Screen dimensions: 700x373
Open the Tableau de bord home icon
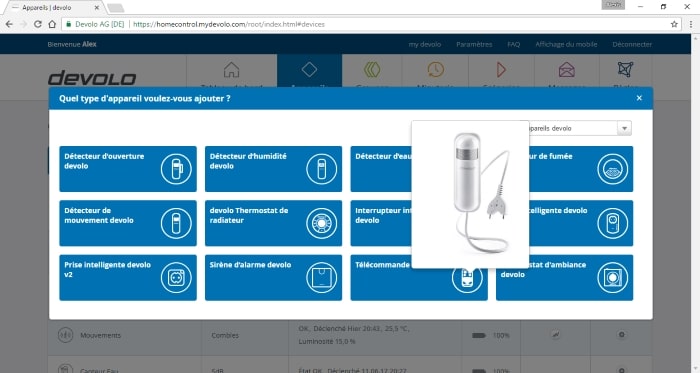click(x=231, y=70)
